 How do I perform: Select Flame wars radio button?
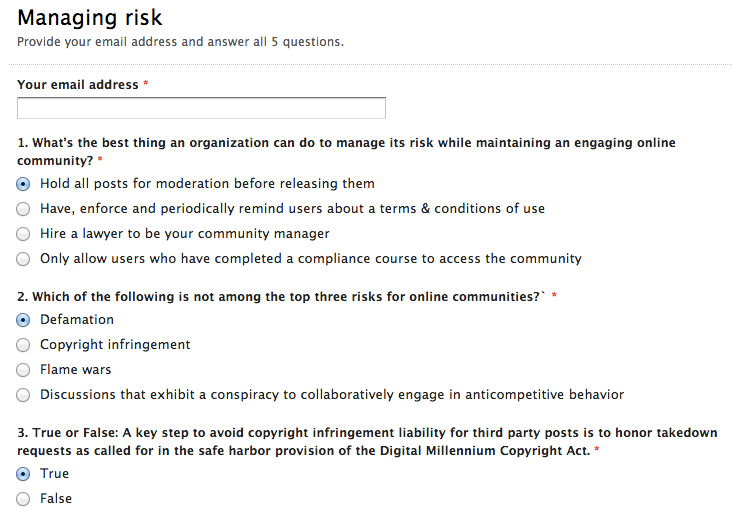tap(23, 370)
